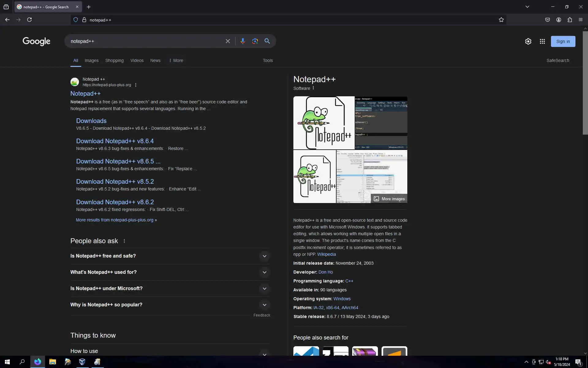Screen dimensions: 588x368
Task: Open the Google apps grid
Action: tap(542, 41)
